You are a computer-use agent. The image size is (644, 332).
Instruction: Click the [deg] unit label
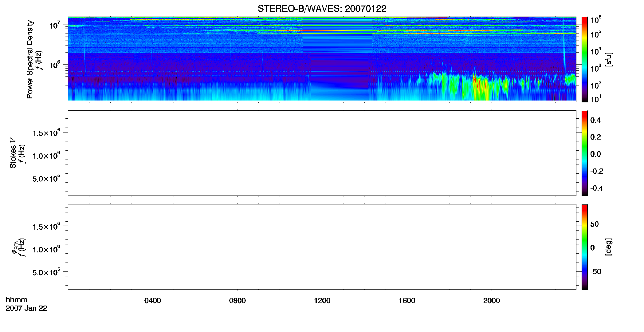tap(609, 247)
